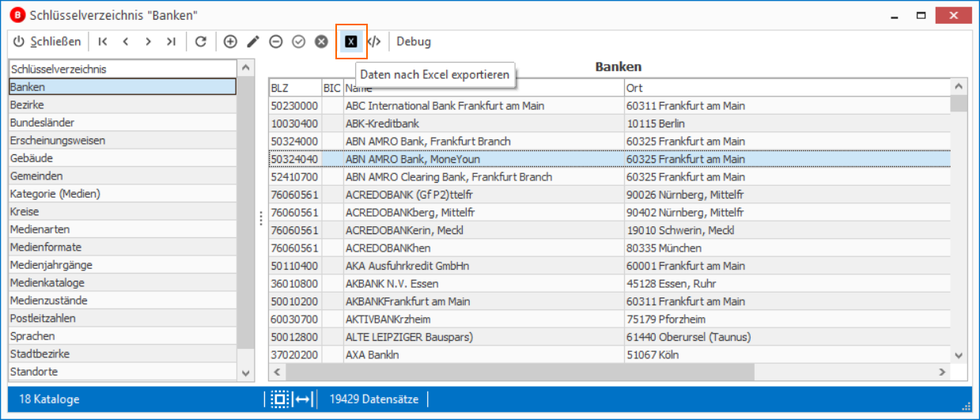
Task: Click BLZ cell 50010200
Action: tap(295, 301)
